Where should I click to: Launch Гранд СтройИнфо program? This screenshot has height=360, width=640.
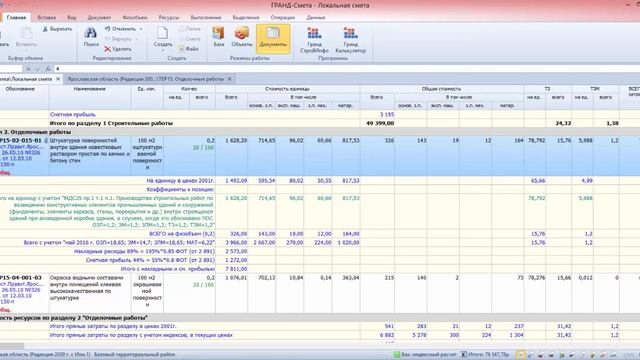pos(314,40)
